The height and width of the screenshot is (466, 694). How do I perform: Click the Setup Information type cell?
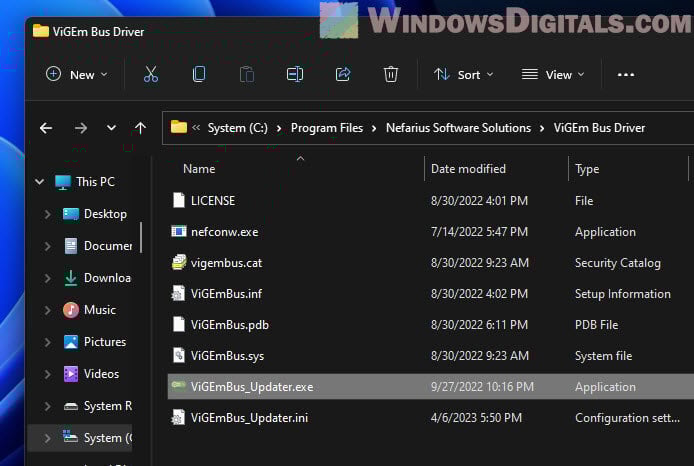pyautogui.click(x=622, y=294)
